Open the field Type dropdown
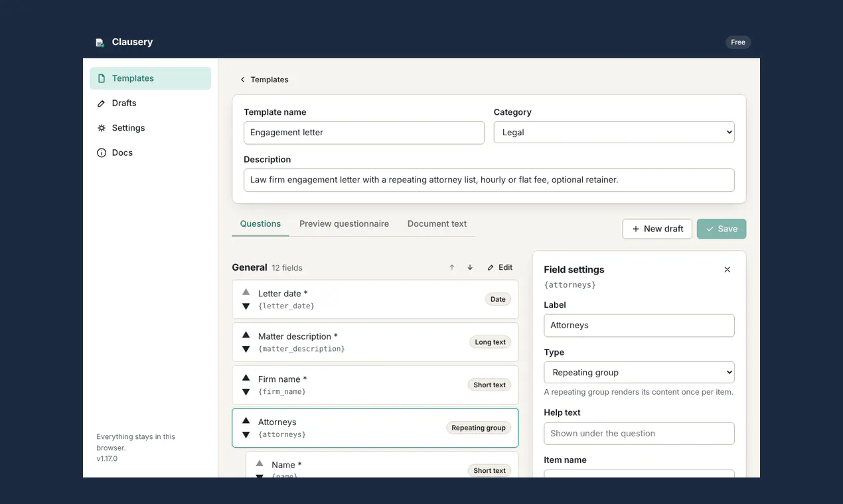This screenshot has width=843, height=504. (639, 373)
